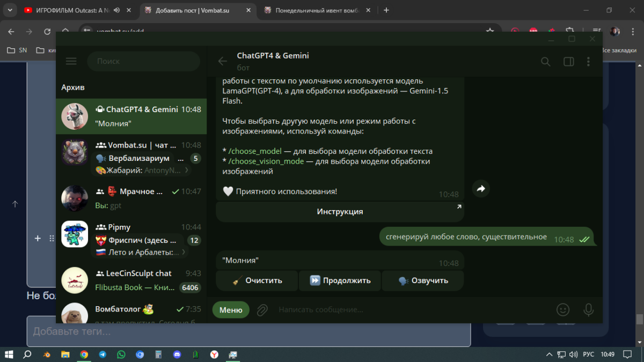
Task: Click the "Написать сообщение..." input field
Action: click(413, 309)
